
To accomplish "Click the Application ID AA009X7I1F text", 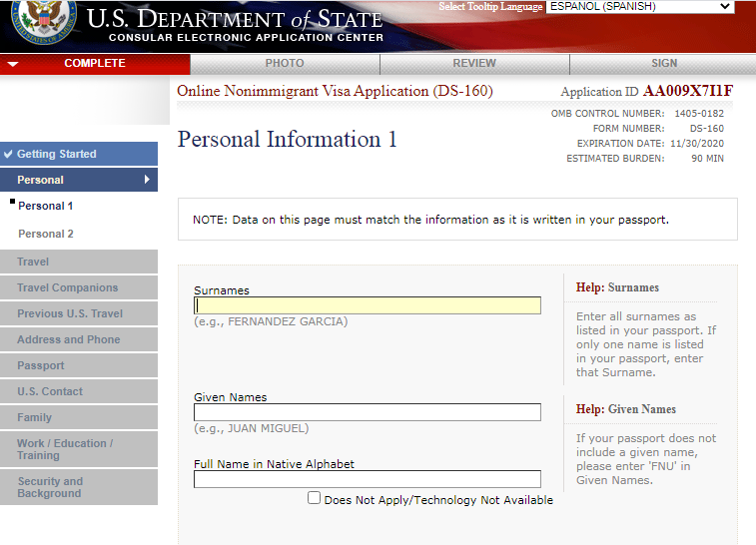I will pyautogui.click(x=646, y=91).
